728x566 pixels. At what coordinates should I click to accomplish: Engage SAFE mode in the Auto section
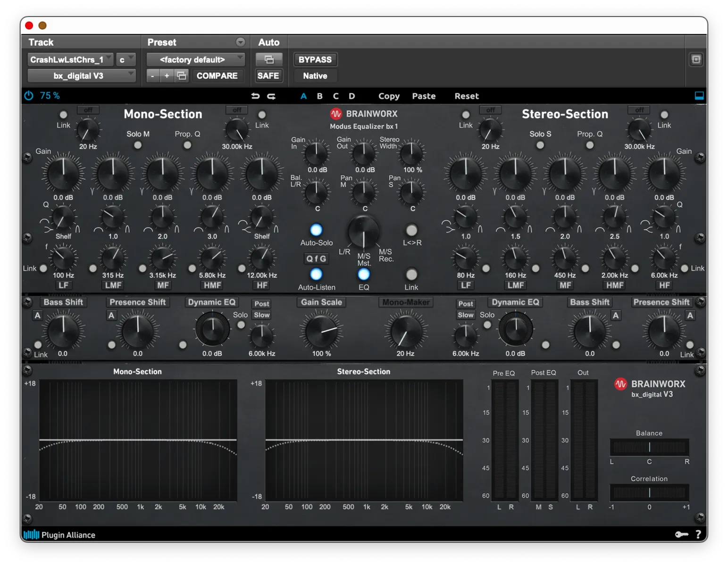click(268, 75)
